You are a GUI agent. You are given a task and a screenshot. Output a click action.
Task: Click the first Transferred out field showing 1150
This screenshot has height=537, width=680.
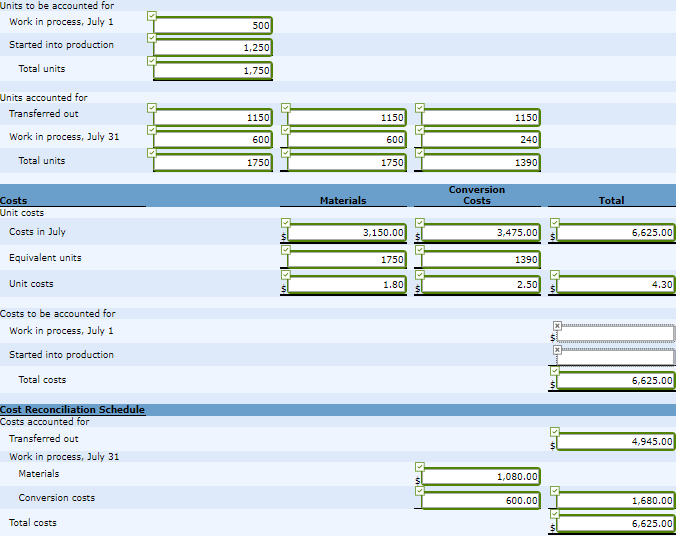[212, 118]
